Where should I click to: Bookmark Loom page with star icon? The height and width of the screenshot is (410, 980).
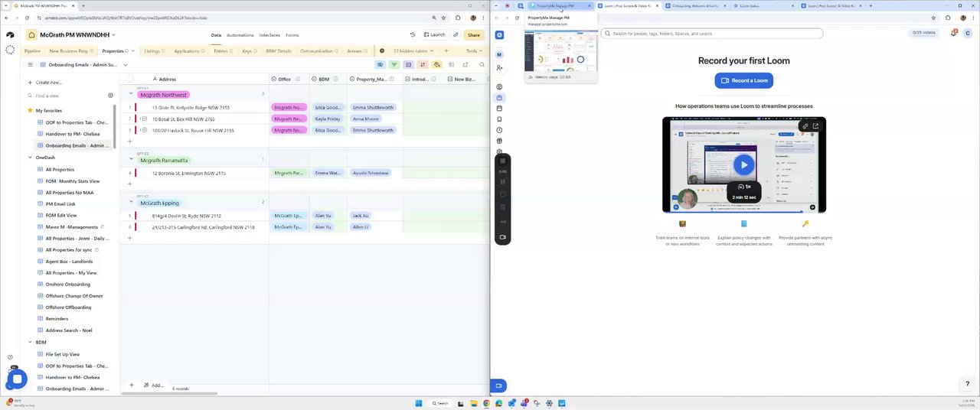(933, 18)
